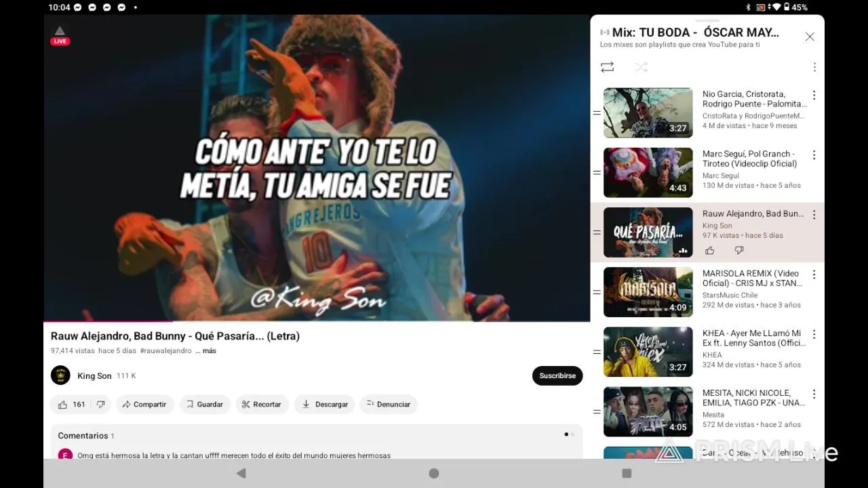Expand description with 'más' link
Screen dimensions: 868x488
[x=209, y=351]
